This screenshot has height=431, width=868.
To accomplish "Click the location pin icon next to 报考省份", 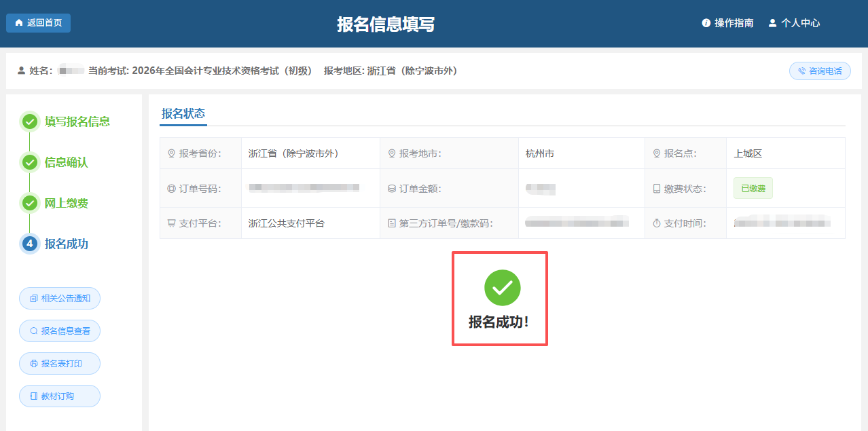I will tap(171, 153).
